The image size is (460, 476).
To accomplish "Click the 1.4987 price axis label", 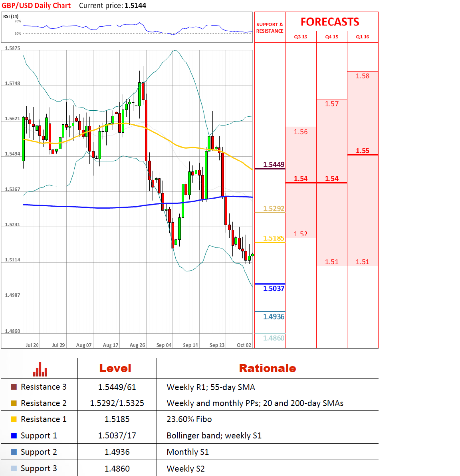I will pos(12,295).
